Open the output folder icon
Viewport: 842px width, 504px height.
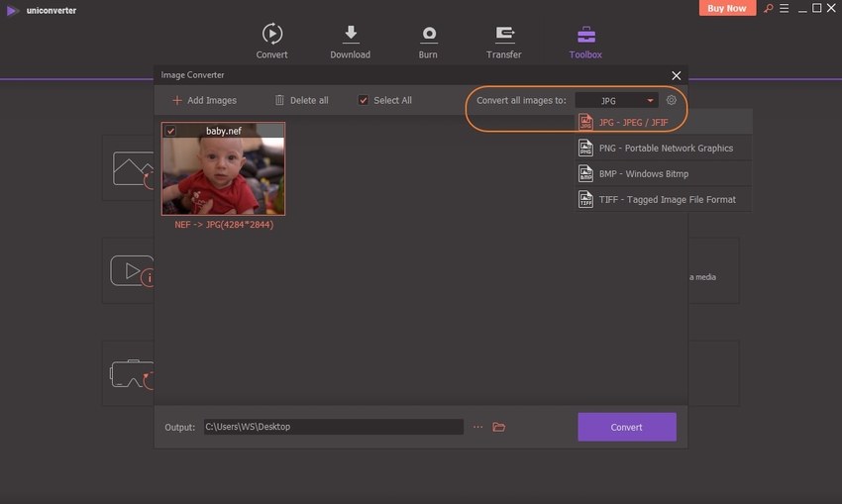(x=499, y=427)
